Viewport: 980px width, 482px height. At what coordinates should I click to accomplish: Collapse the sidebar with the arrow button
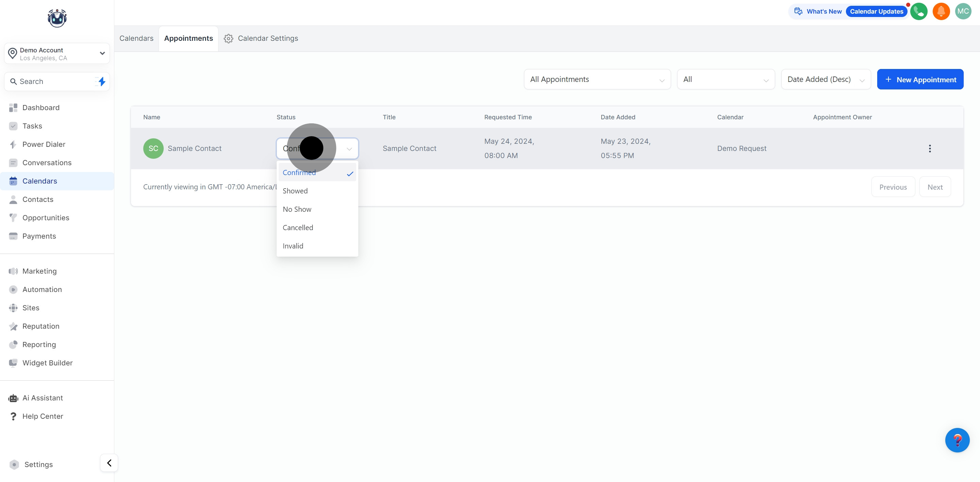109,463
